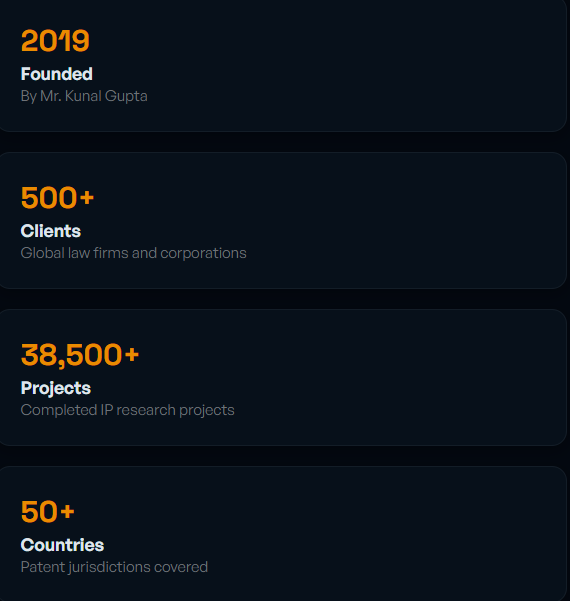Click the surname Gupta in founder line
This screenshot has height=601, width=570.
coord(126,96)
